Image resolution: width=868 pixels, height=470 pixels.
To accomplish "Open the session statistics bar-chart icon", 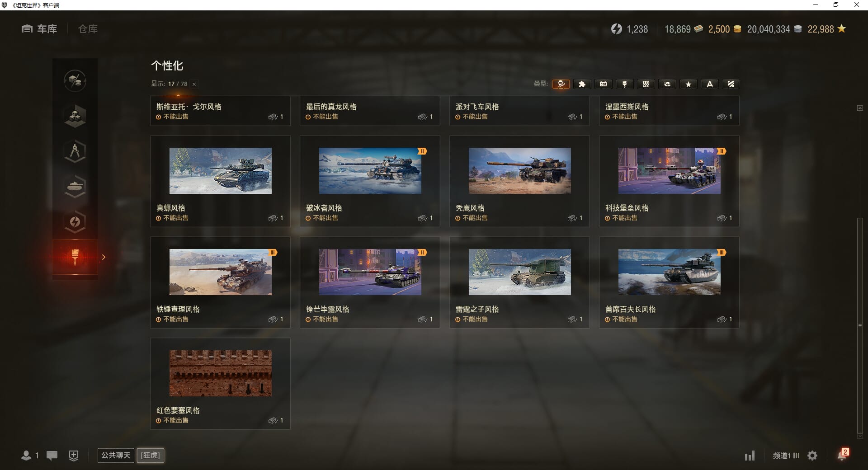I will tap(750, 456).
